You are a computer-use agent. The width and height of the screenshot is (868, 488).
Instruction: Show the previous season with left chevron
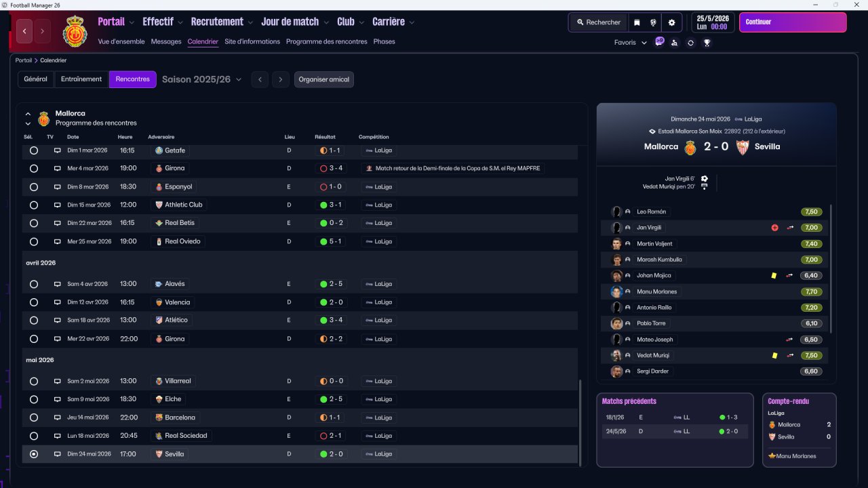coord(260,79)
